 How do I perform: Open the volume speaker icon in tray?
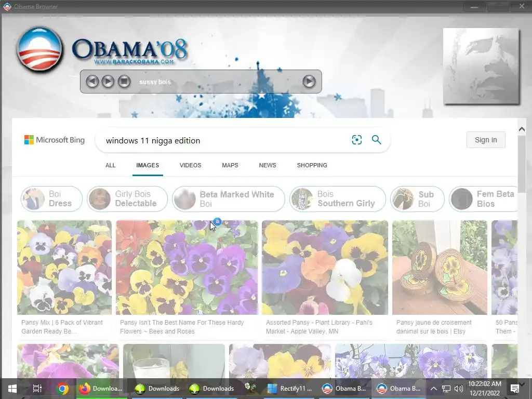[x=459, y=389]
